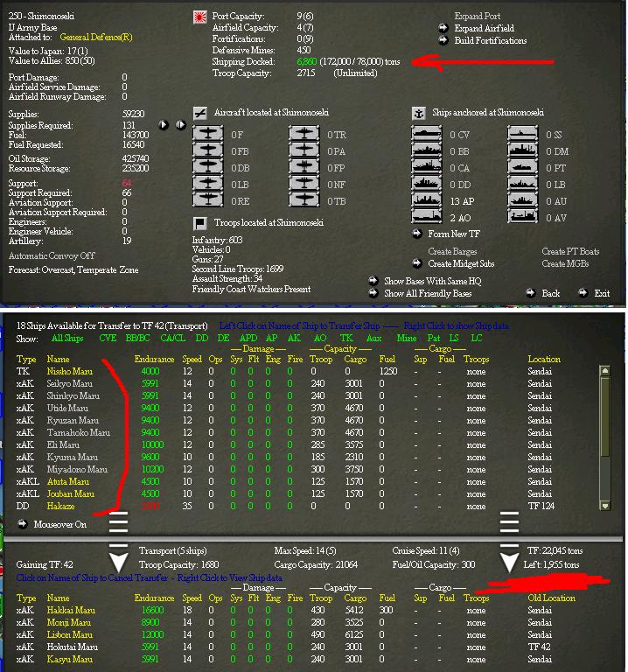This screenshot has width=628, height=672.
Task: Toggle Automatic Convoy Off setting
Action: [x=52, y=255]
